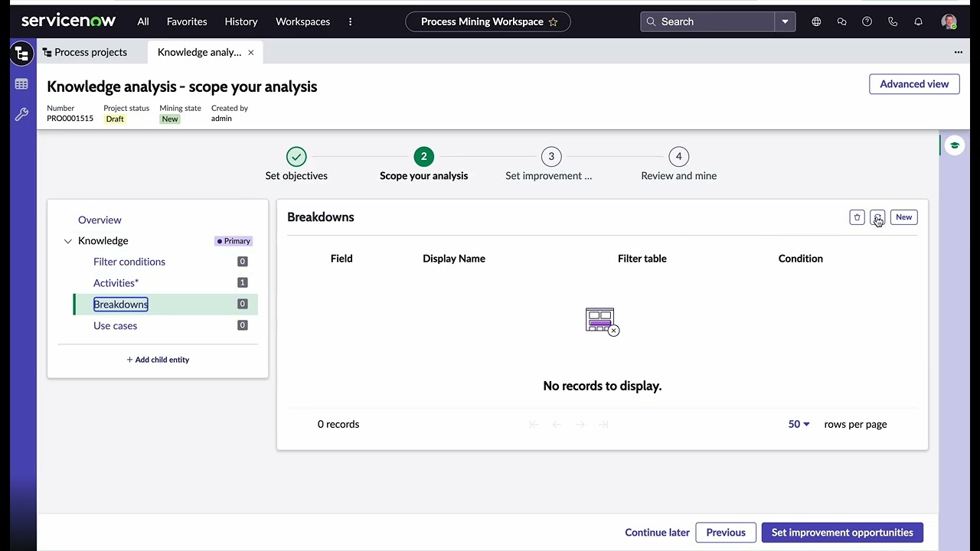The height and width of the screenshot is (551, 980).
Task: Click the Set improvement opportunities button
Action: pos(841,532)
